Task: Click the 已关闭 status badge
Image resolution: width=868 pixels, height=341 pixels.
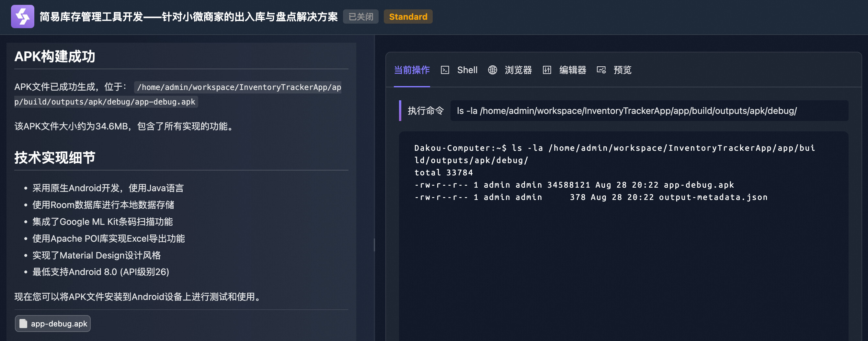Action: tap(360, 17)
